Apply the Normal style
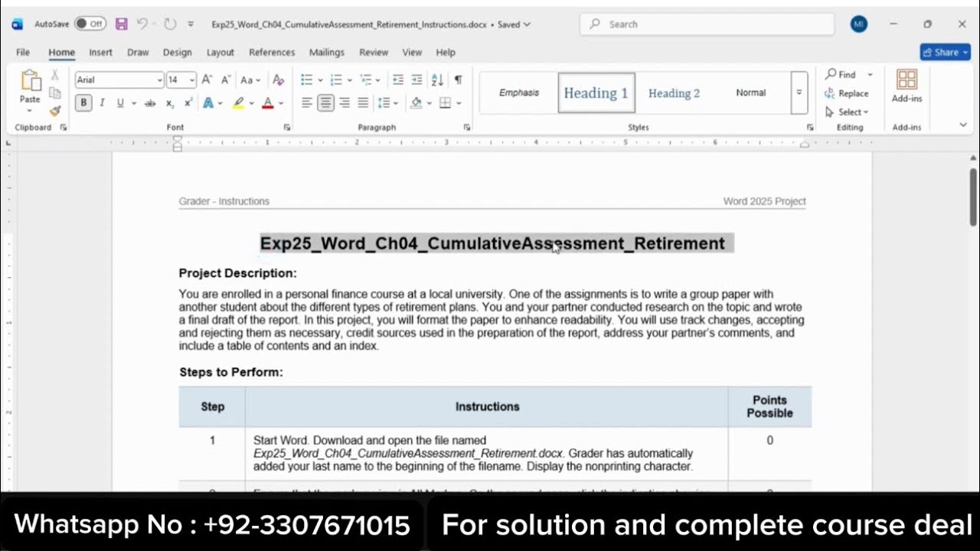 (751, 93)
